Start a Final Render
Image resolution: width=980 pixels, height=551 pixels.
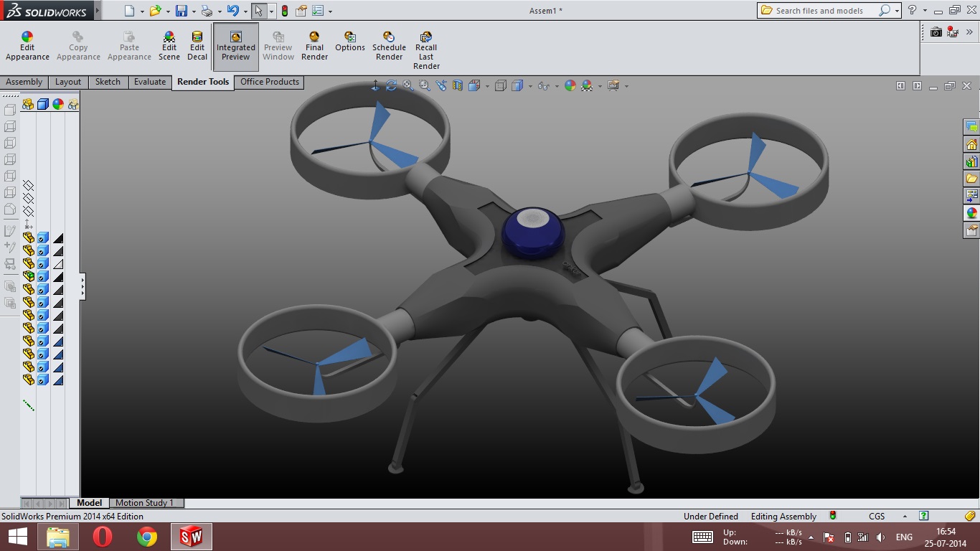point(314,46)
